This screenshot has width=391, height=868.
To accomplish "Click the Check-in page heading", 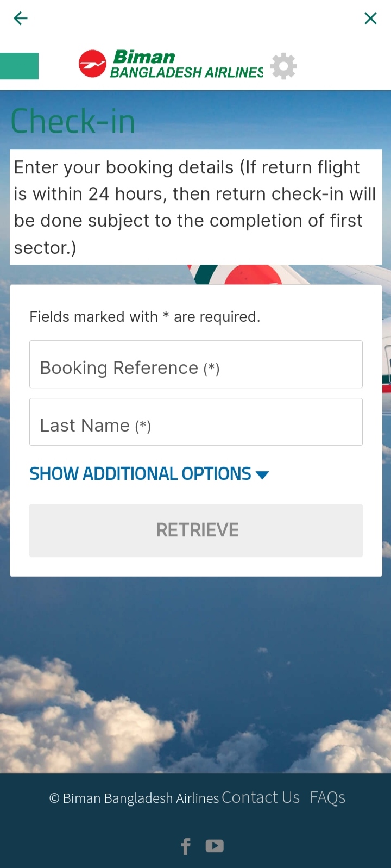I will (x=73, y=121).
